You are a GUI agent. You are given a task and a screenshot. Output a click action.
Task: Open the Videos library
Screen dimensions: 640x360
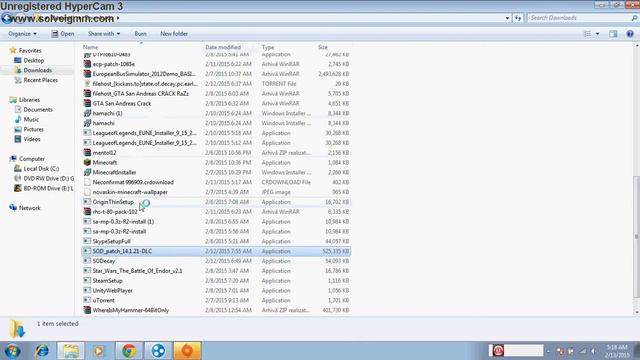(32, 139)
